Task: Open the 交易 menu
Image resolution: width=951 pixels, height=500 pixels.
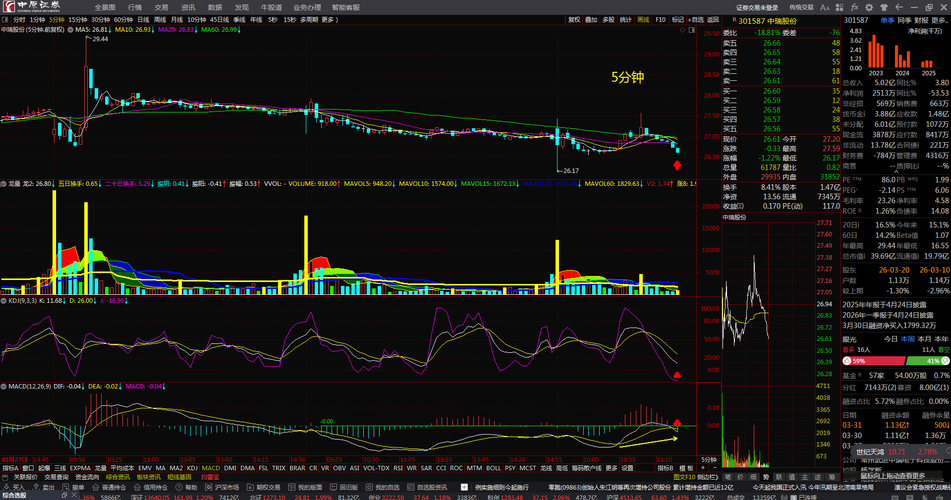Action: pos(161,7)
